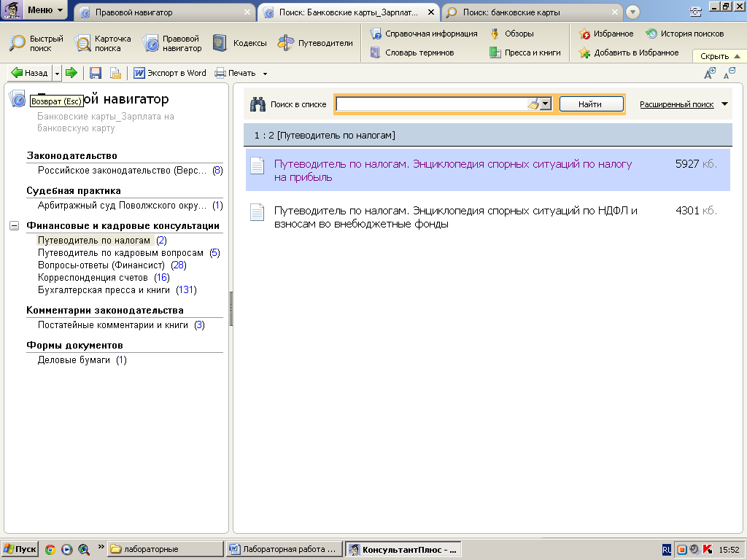Click the save floppy disk icon
The height and width of the screenshot is (560, 747).
96,73
